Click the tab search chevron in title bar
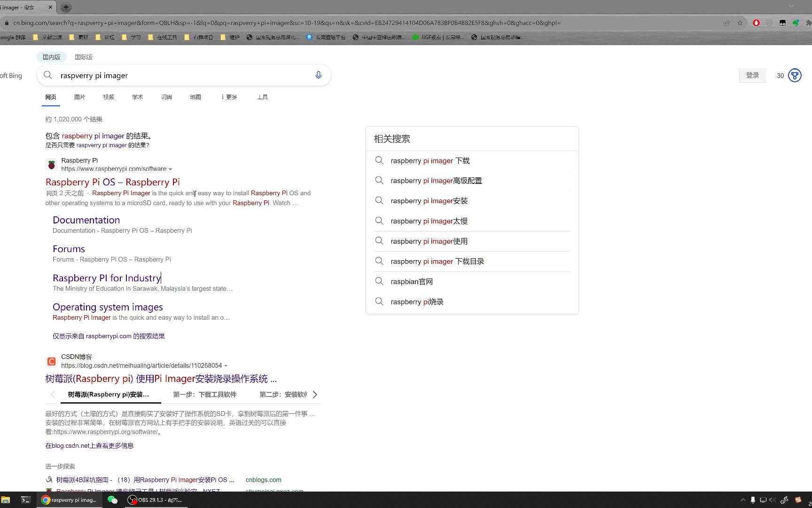The image size is (812, 508). tap(791, 6)
